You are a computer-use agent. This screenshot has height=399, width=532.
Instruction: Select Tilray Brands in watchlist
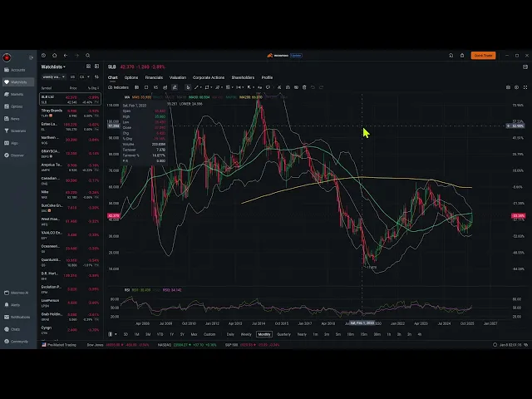coord(70,113)
